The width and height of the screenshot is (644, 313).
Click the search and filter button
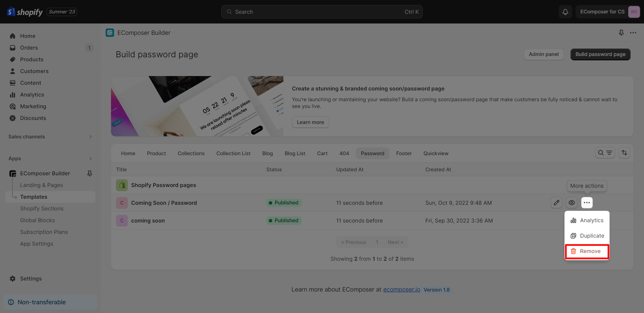tap(605, 153)
